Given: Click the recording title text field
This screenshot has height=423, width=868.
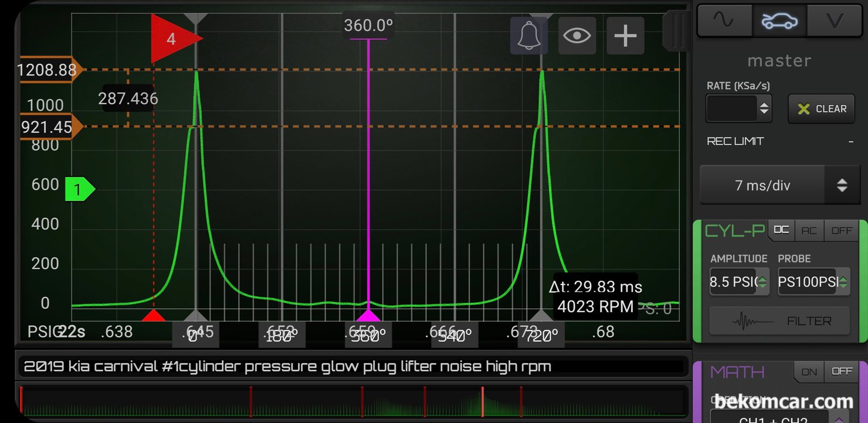Looking at the screenshot, I should click(352, 367).
